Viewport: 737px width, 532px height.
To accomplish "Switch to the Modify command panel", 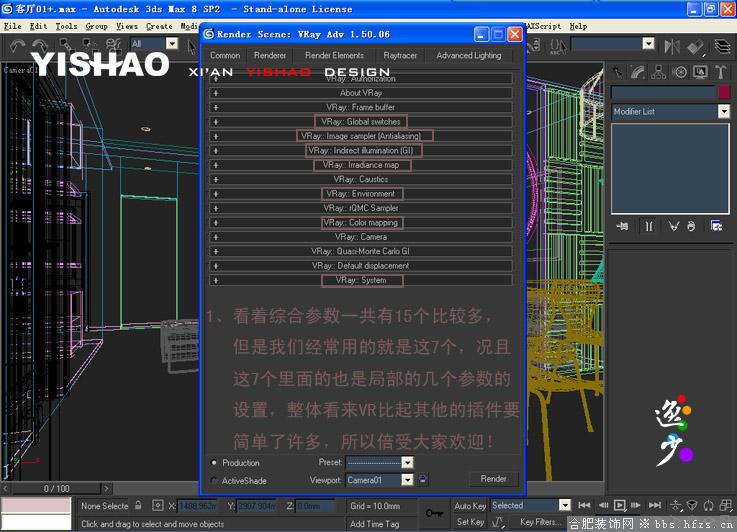I will [638, 72].
